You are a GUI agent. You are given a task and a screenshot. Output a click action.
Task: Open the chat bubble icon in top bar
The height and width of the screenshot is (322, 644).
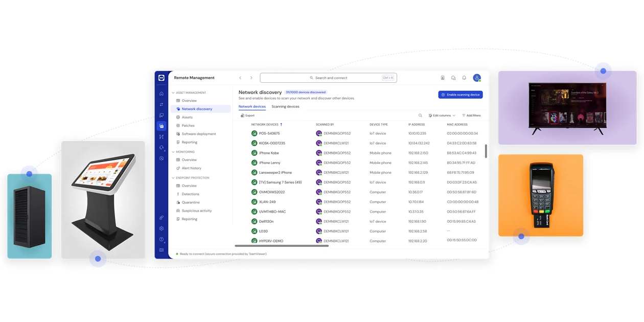[x=453, y=78]
